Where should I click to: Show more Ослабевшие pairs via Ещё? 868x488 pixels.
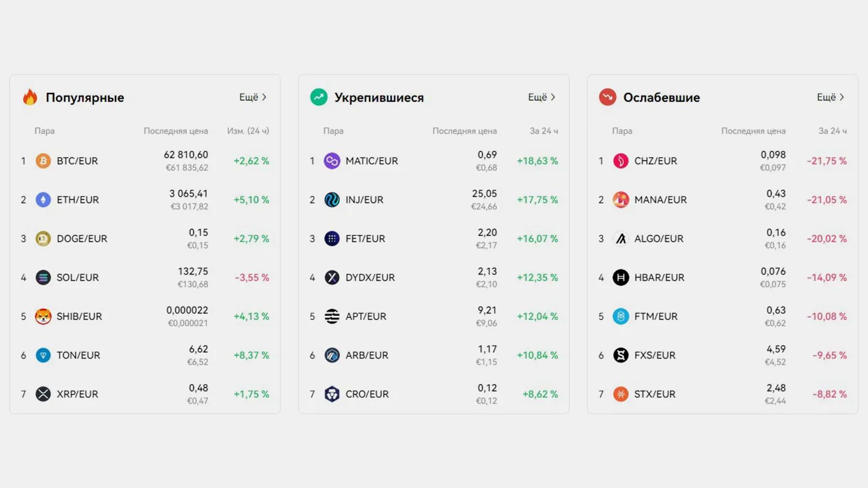[x=830, y=97]
